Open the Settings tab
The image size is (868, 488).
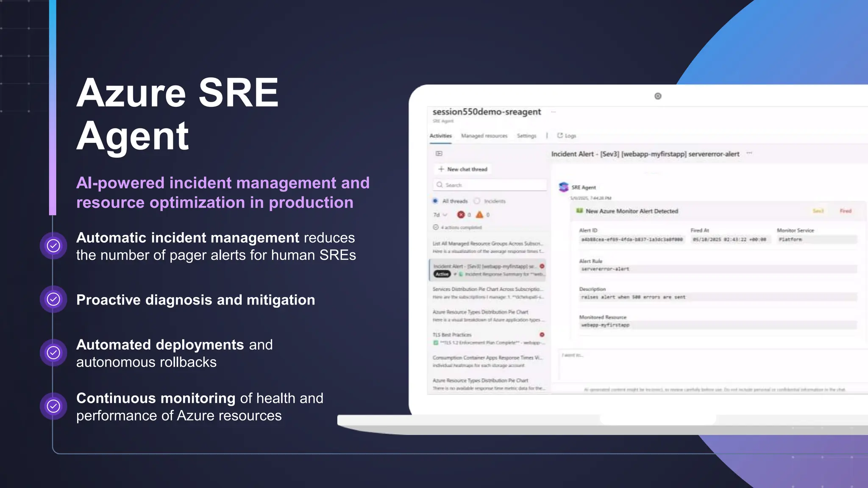[526, 136]
